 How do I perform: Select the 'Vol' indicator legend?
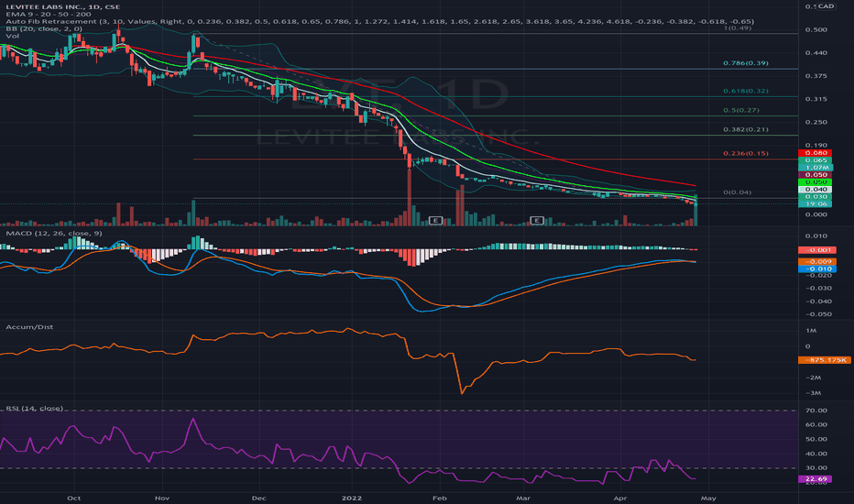tap(12, 36)
